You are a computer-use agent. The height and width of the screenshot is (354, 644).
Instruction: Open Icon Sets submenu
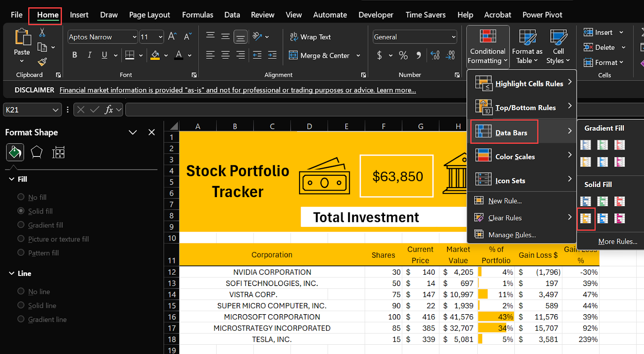[x=522, y=181]
